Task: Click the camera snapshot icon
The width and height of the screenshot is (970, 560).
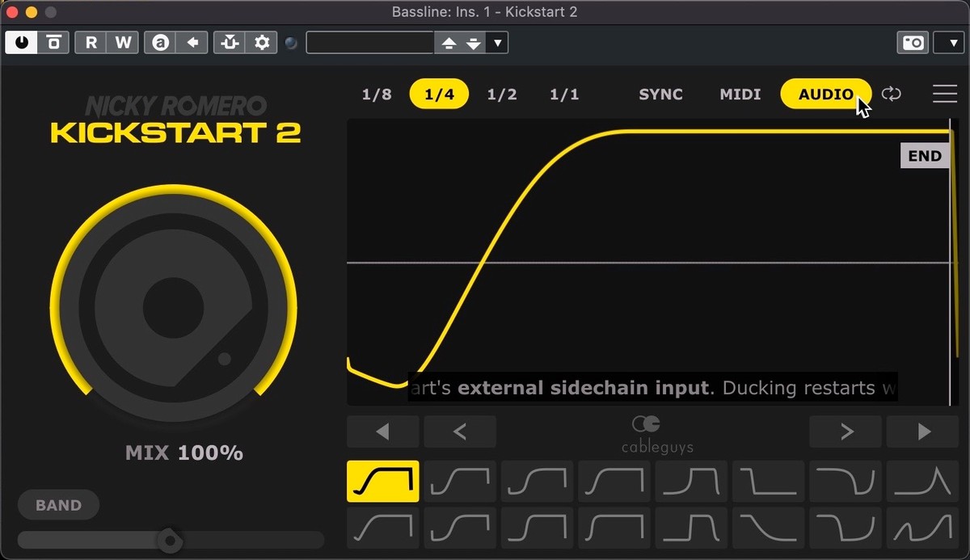Action: tap(913, 43)
